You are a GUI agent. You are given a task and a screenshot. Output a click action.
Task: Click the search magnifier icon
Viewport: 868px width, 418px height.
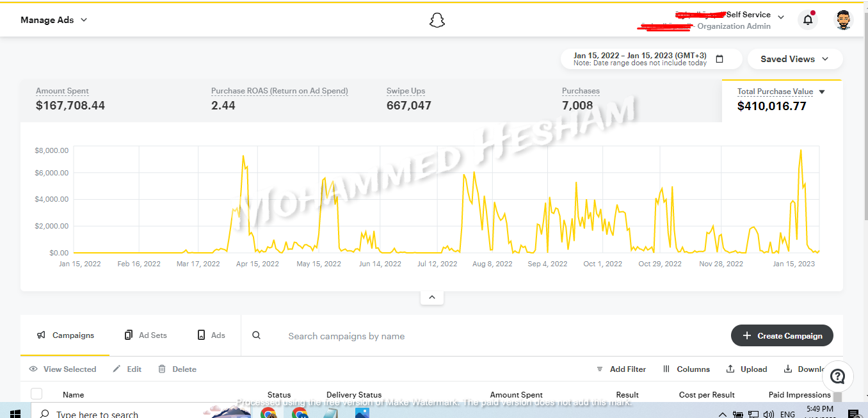[x=256, y=335]
